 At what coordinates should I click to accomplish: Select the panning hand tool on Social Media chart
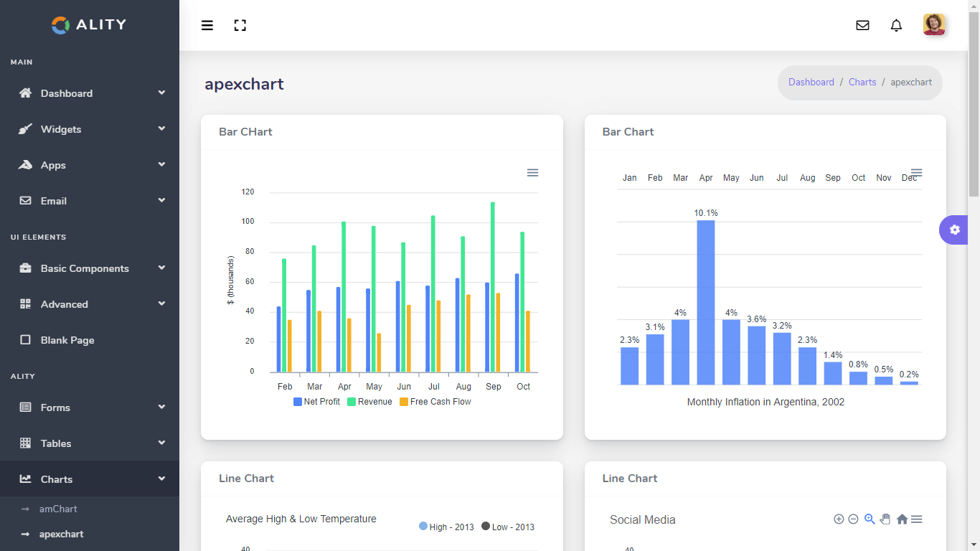coord(885,519)
